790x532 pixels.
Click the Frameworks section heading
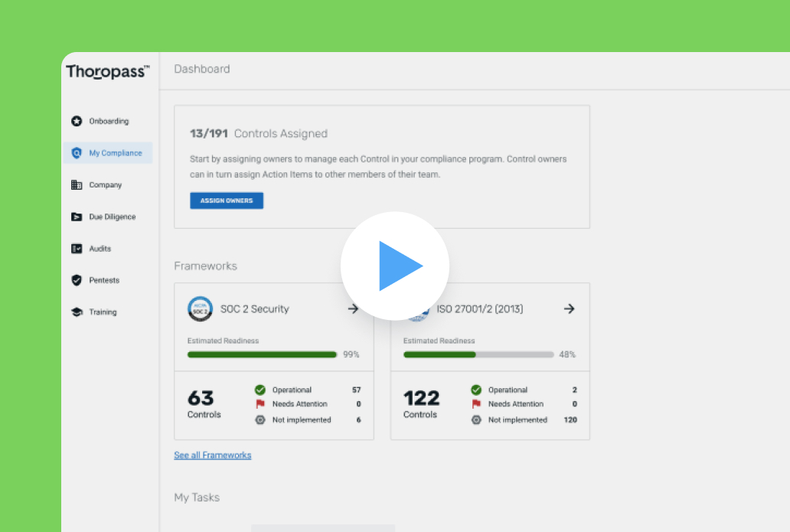point(206,266)
